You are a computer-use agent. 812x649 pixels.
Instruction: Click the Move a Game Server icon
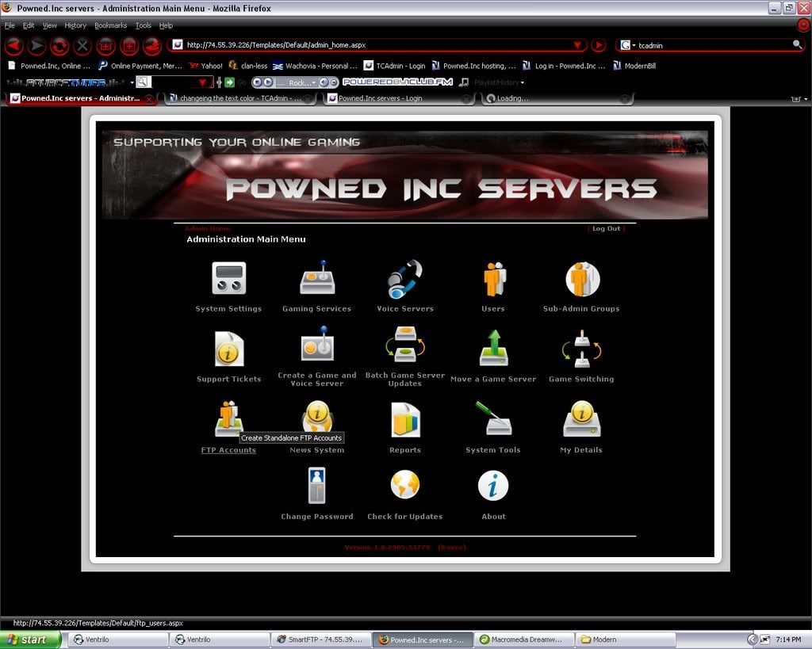tap(493, 349)
